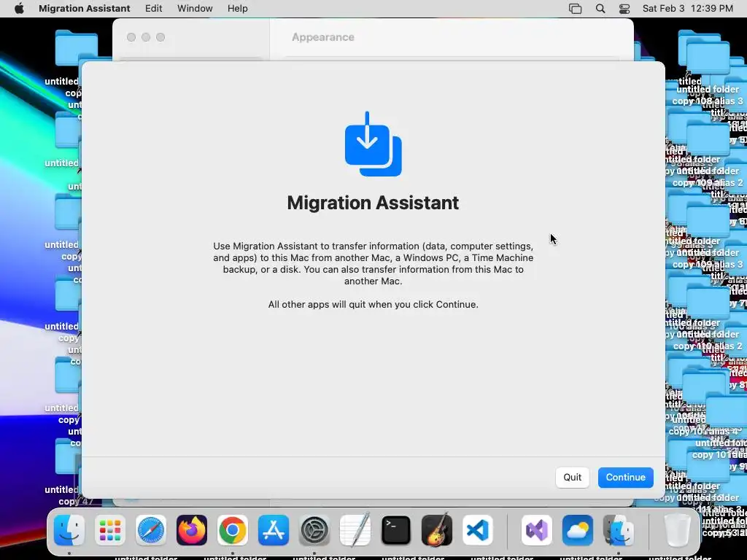The height and width of the screenshot is (560, 747).
Task: Open the Apple menu
Action: tap(19, 9)
